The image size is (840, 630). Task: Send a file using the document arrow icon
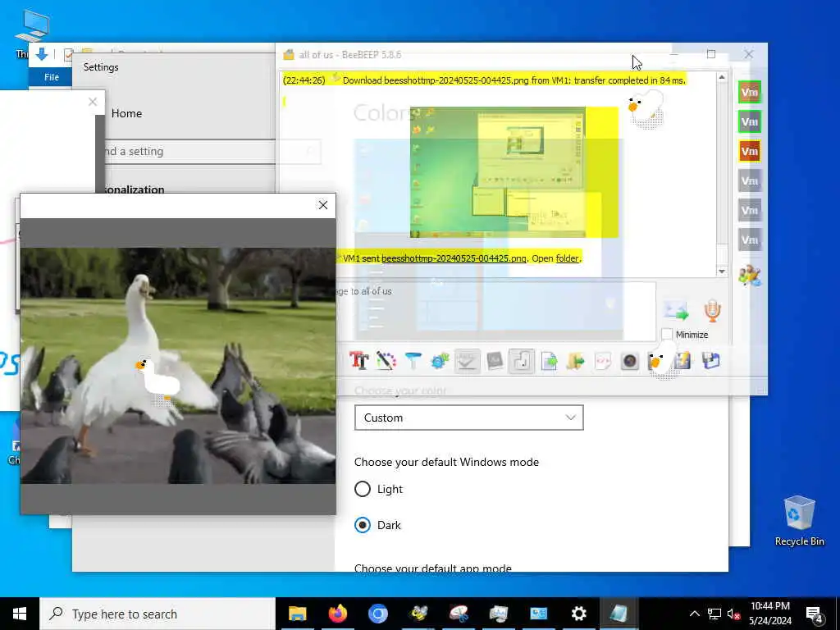pos(549,361)
